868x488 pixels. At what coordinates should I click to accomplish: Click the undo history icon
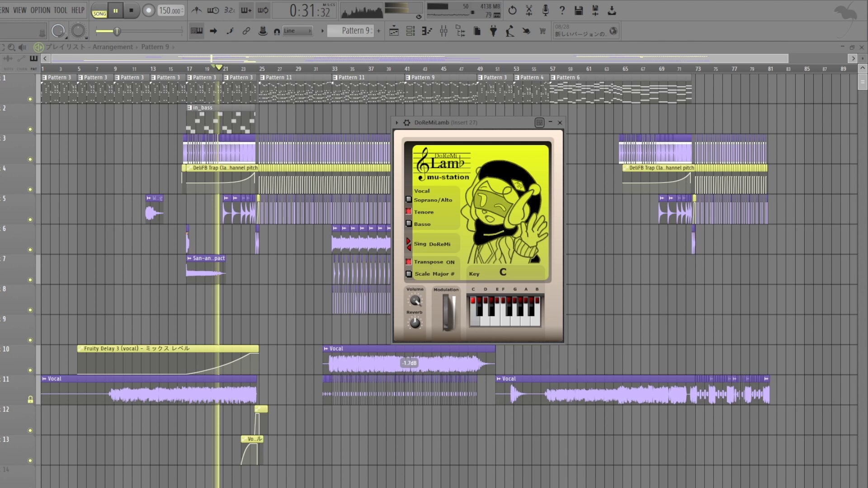pos(512,10)
